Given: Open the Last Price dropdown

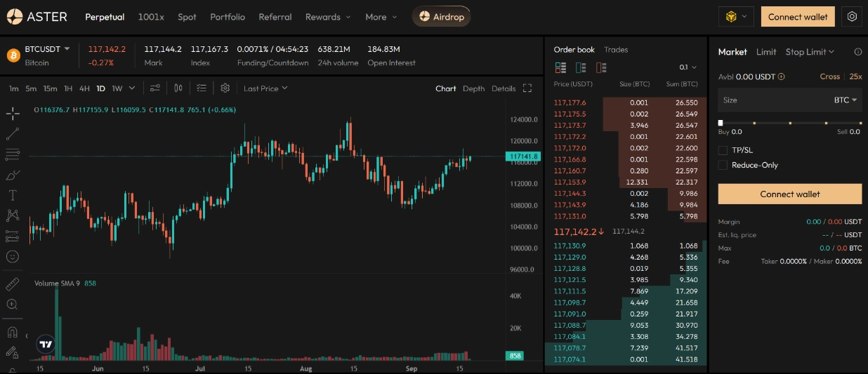Looking at the screenshot, I should click(265, 88).
